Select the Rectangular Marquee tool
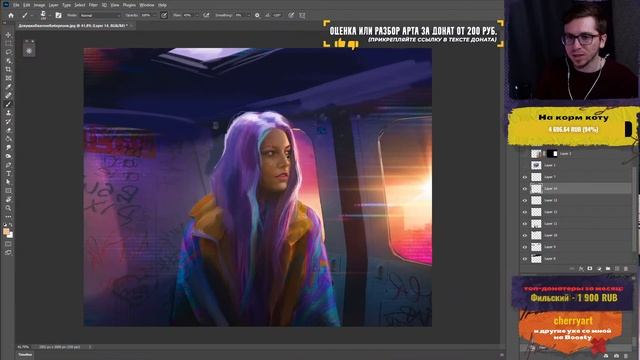 point(8,43)
